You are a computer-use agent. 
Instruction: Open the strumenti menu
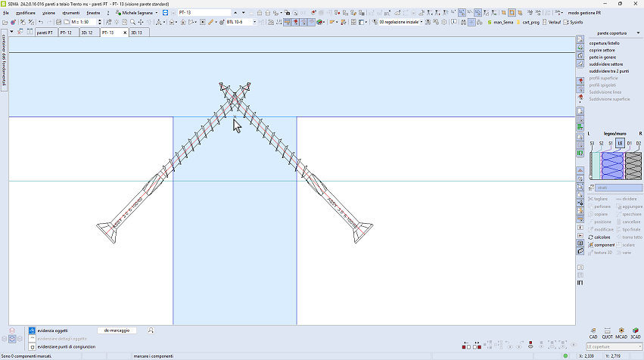tap(71, 13)
